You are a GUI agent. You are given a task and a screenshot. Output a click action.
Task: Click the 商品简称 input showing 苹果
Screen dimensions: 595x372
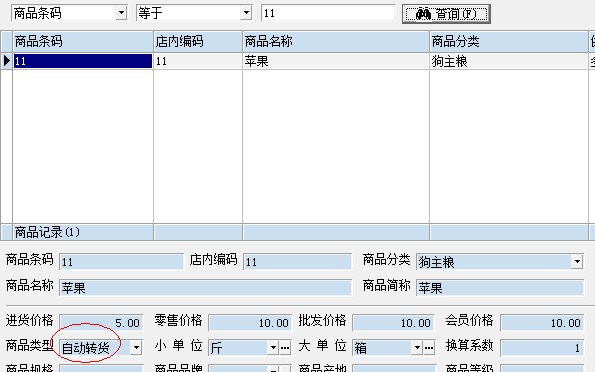click(500, 288)
